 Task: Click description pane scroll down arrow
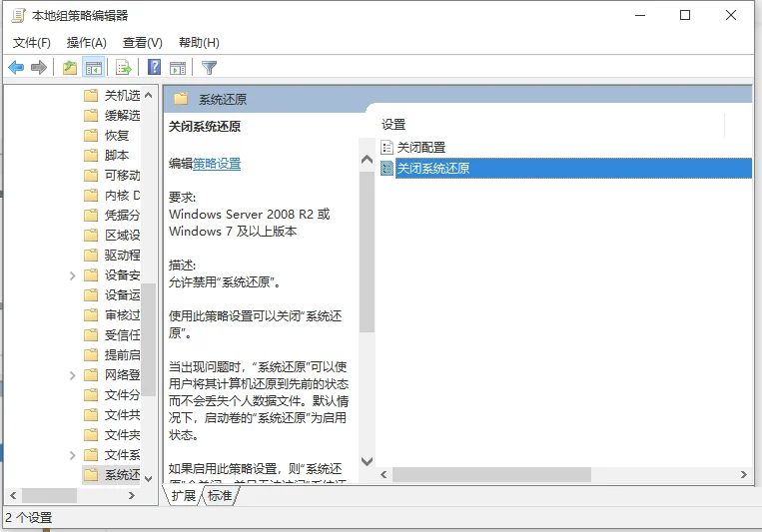click(367, 461)
